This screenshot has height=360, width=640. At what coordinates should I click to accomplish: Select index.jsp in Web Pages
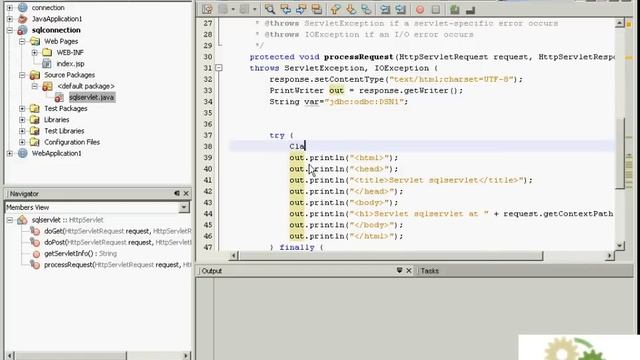click(x=70, y=64)
